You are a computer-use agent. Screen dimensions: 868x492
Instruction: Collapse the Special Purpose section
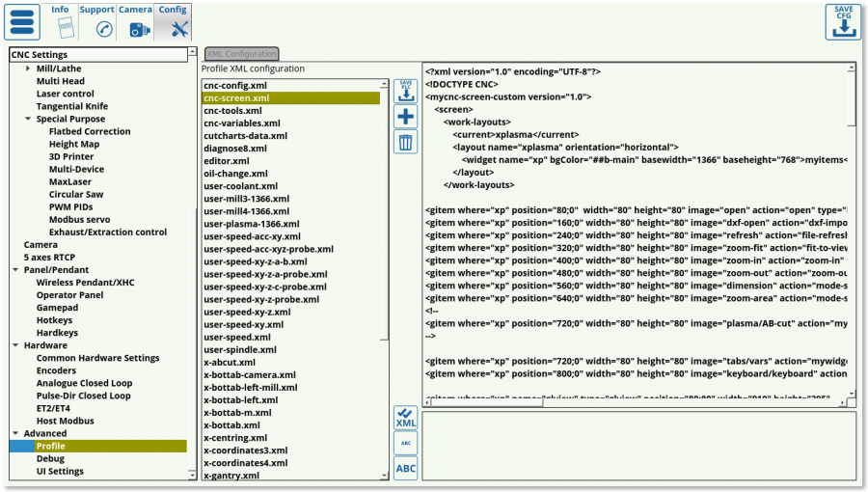(x=28, y=119)
